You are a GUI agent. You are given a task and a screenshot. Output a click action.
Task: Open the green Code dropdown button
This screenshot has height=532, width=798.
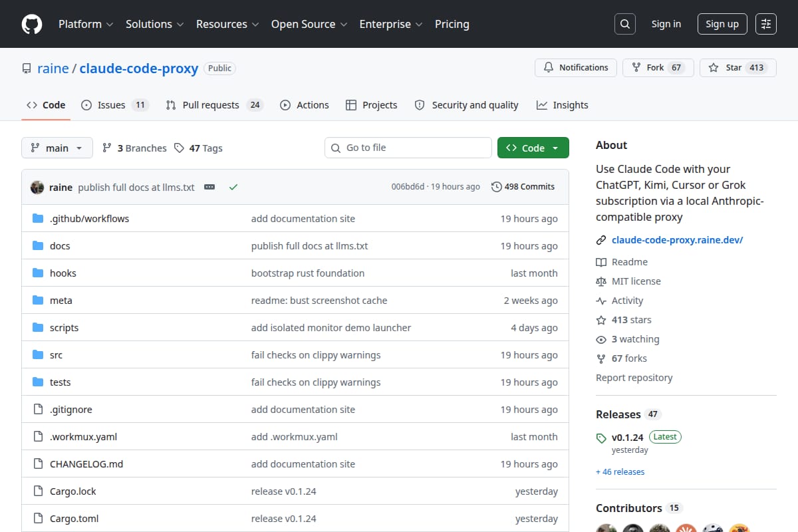(533, 148)
